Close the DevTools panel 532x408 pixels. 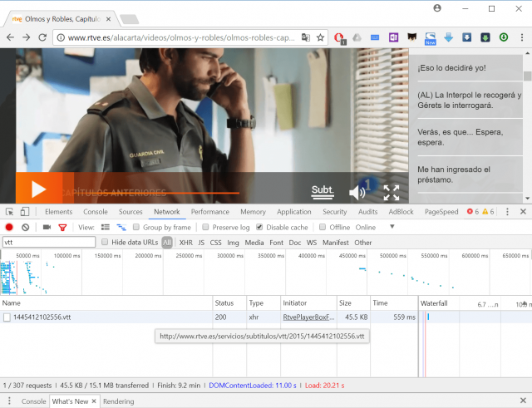523,212
